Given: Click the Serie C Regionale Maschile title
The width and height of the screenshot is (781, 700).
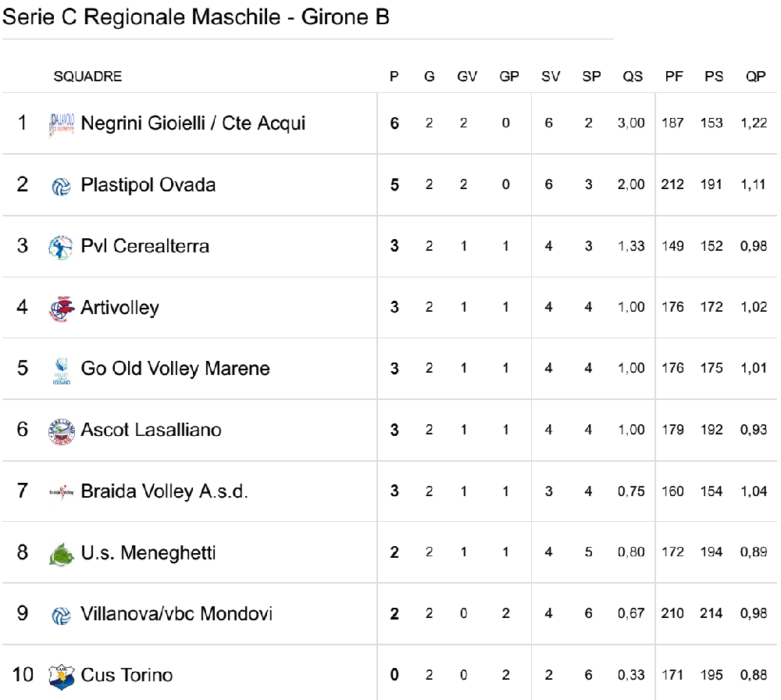Looking at the screenshot, I should click(196, 16).
